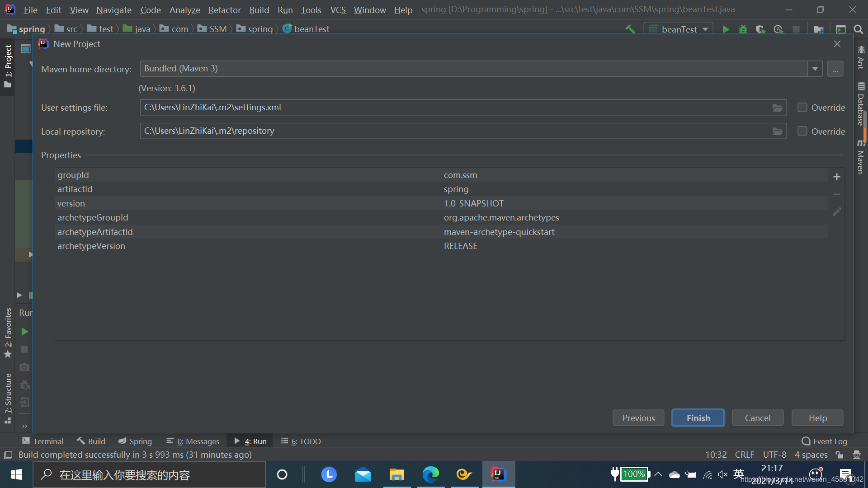Open the 6: TODO tab
Image resolution: width=868 pixels, height=488 pixels.
(x=301, y=441)
